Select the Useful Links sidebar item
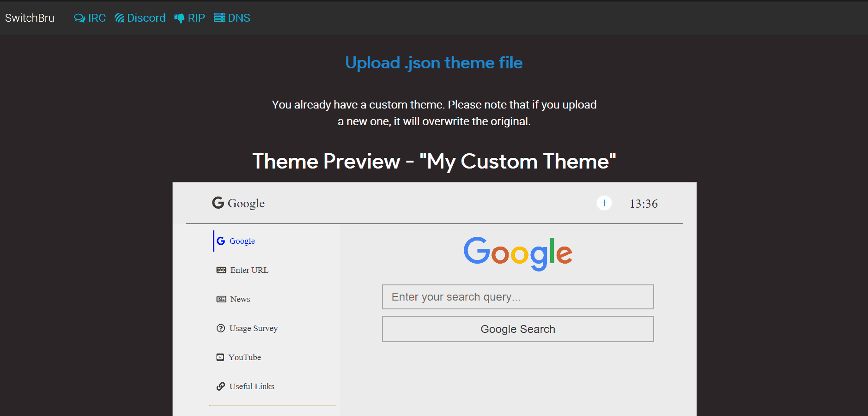Viewport: 868px width, 416px height. click(x=252, y=386)
